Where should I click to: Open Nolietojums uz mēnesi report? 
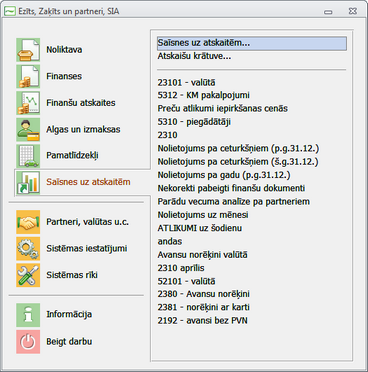coord(203,215)
